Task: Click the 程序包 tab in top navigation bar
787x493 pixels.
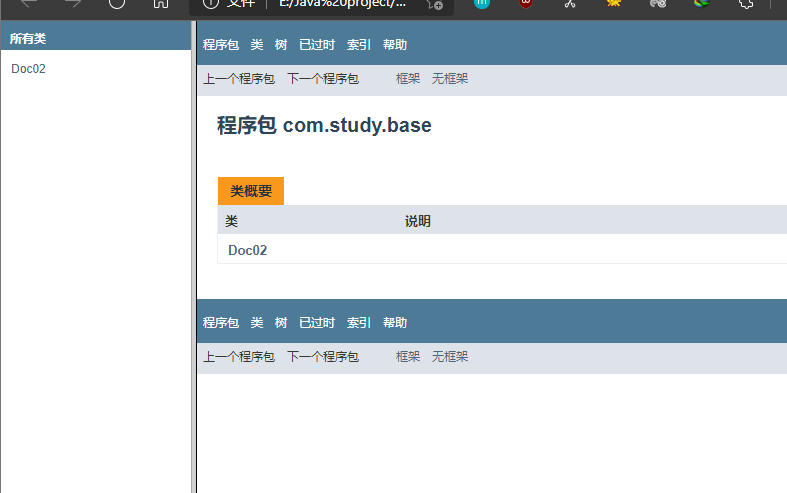Action: point(221,45)
